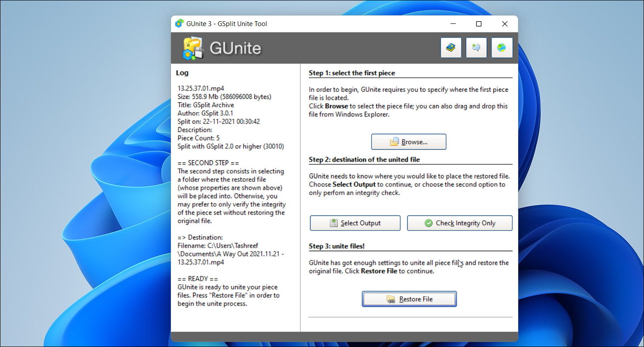Click the "=> Destination:" log line
This screenshot has height=347, width=644.
(x=200, y=238)
